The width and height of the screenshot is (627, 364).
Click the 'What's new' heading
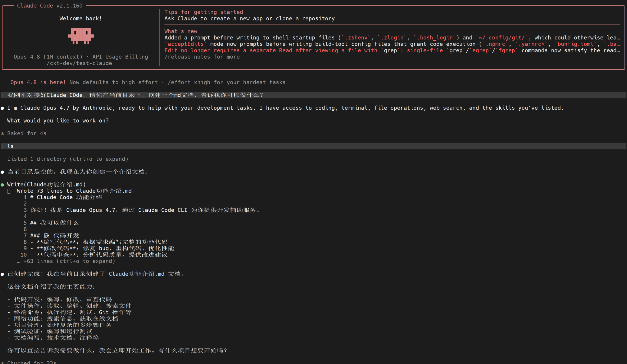coord(181,31)
